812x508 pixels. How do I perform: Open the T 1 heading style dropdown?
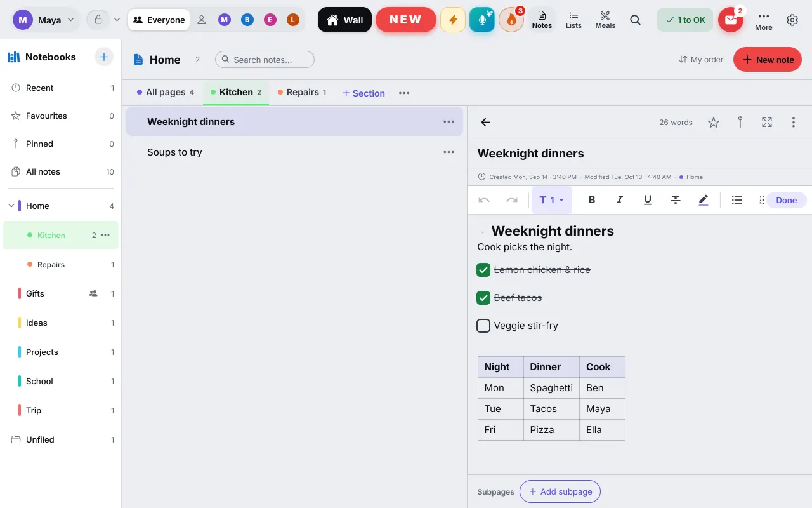pos(551,200)
